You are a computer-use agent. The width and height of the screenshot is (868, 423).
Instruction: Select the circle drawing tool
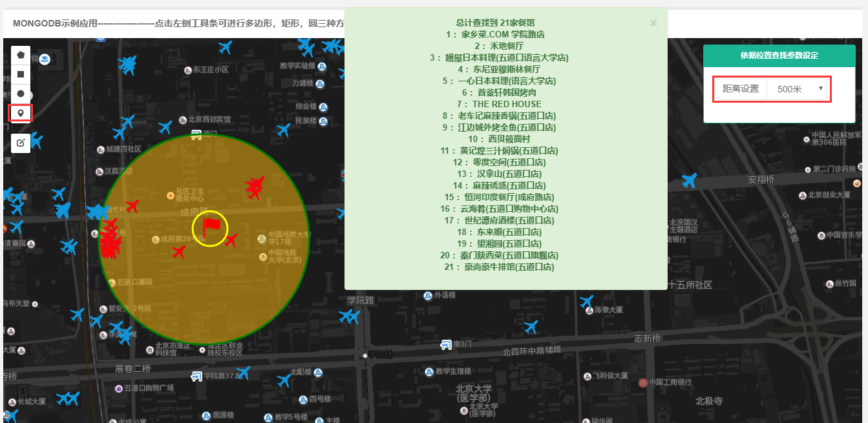[21, 94]
